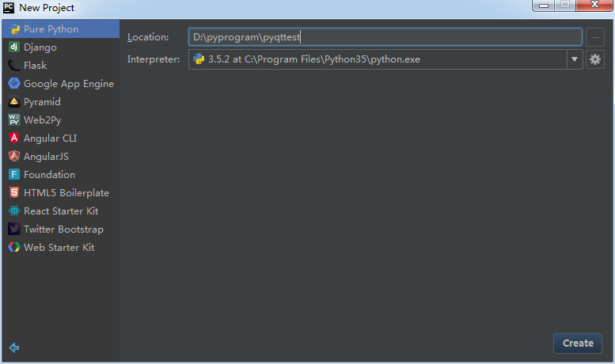Minimize the New Project window

tap(543, 5)
